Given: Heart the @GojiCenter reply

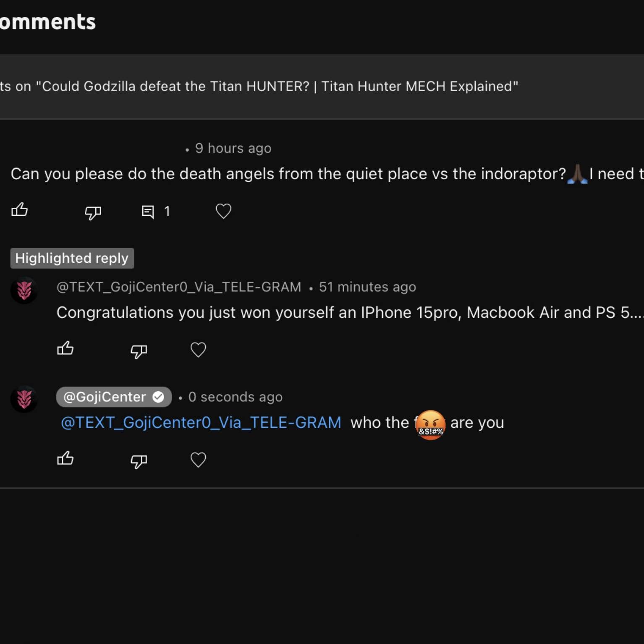Looking at the screenshot, I should [198, 460].
